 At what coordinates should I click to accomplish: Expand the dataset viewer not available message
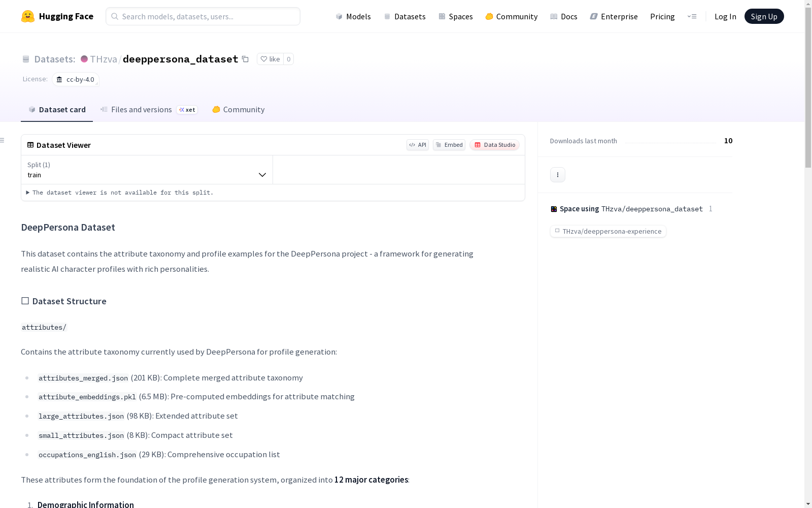[120, 193]
